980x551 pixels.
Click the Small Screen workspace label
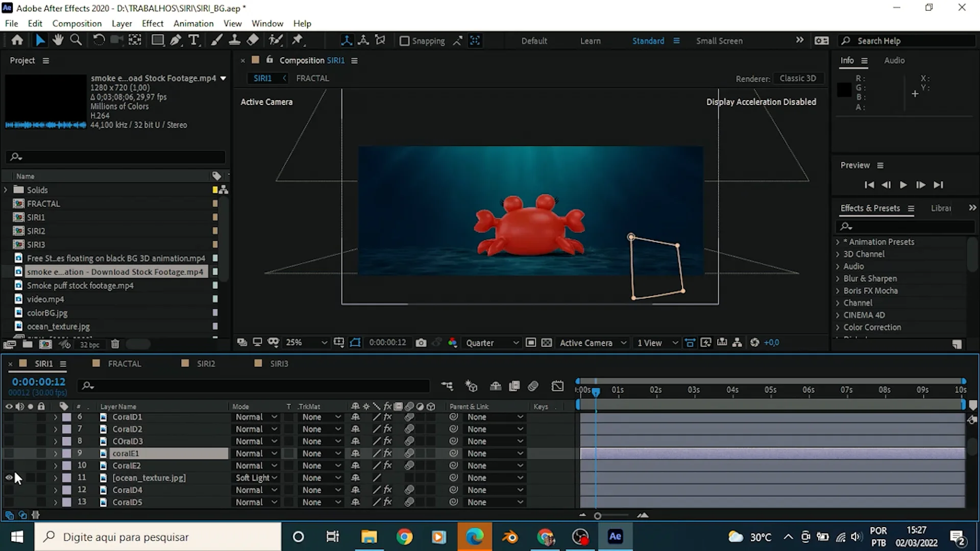[x=719, y=40]
